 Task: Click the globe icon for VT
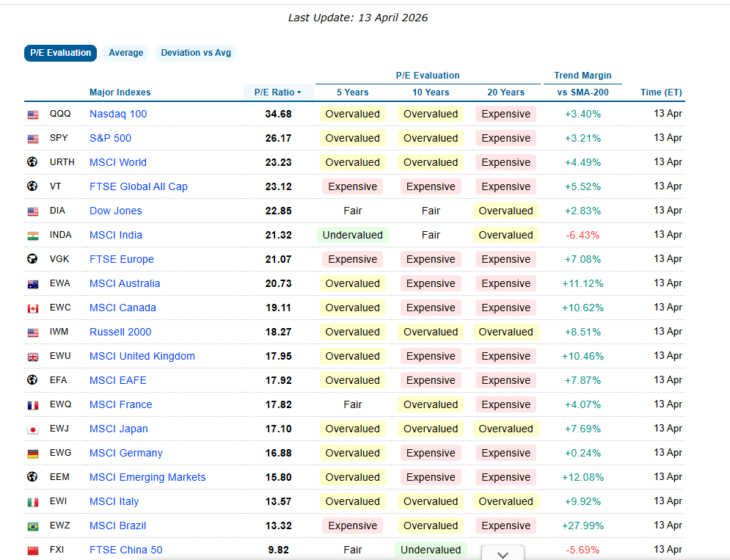coord(32,186)
